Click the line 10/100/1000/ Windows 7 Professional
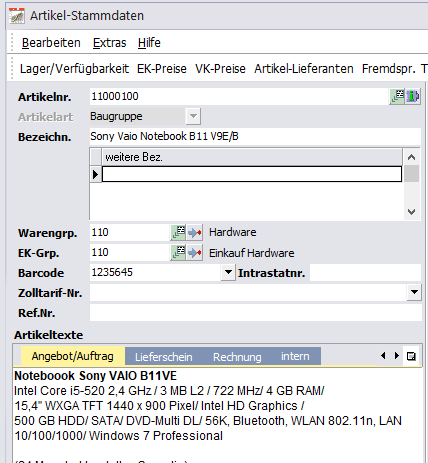The height and width of the screenshot is (463, 428). (x=119, y=436)
